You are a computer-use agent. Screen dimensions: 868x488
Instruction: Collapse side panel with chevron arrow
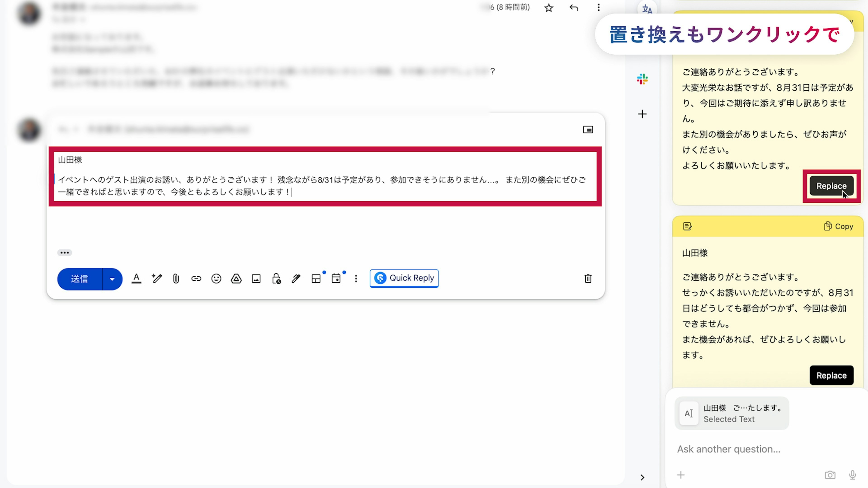(x=642, y=477)
